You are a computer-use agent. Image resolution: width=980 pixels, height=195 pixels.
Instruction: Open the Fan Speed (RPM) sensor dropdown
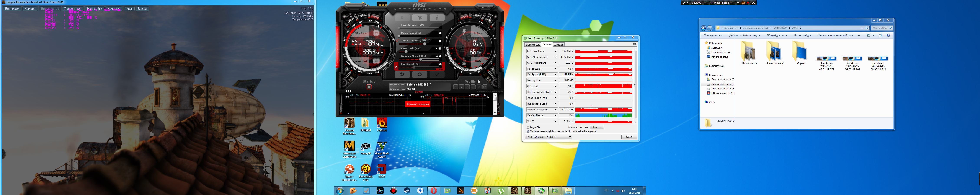[x=555, y=75]
